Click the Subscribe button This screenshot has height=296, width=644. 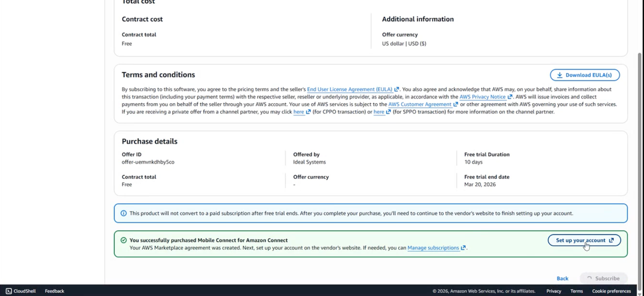coord(603,278)
